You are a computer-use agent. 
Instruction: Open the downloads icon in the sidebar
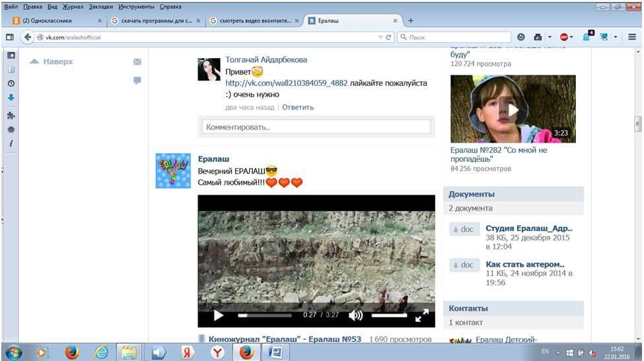coord(11,98)
